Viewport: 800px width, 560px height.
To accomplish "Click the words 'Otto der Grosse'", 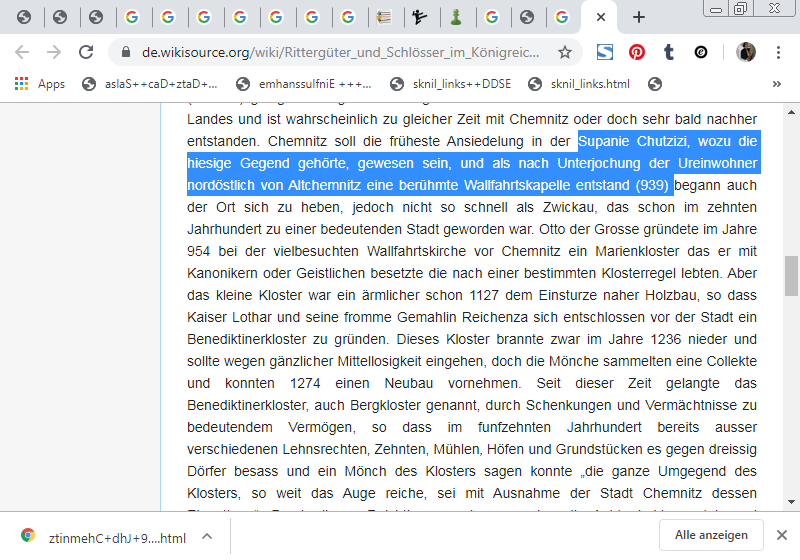I will [x=589, y=230].
